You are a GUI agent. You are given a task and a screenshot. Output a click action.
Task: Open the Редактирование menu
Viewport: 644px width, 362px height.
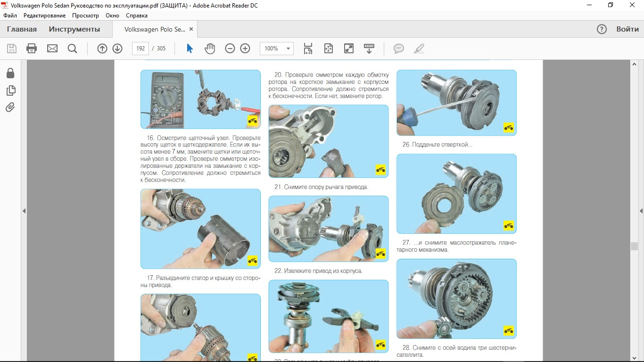point(44,16)
